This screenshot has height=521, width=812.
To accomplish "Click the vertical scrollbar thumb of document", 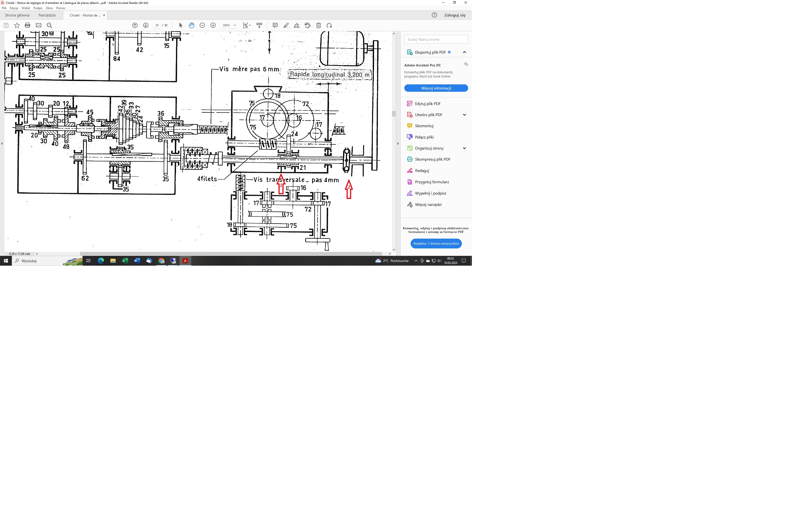I will [394, 114].
